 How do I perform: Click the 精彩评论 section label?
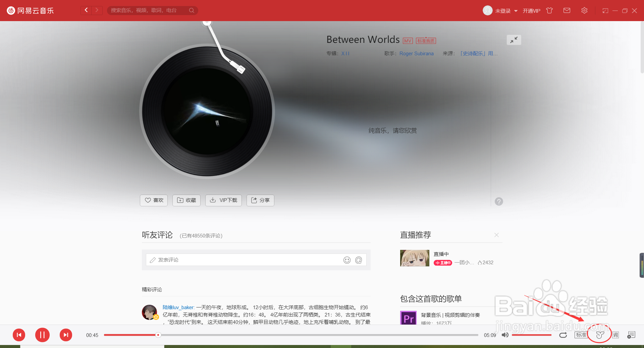tap(152, 290)
